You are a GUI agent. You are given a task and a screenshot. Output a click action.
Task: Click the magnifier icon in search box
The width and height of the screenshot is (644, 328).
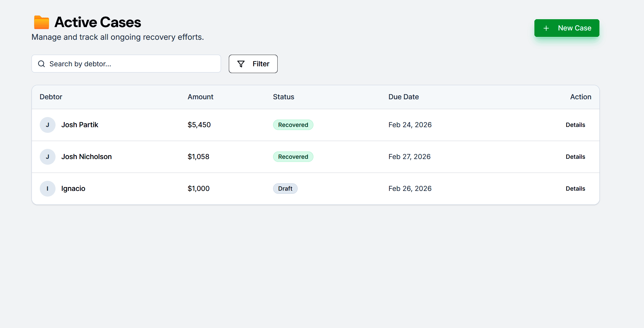pos(41,64)
